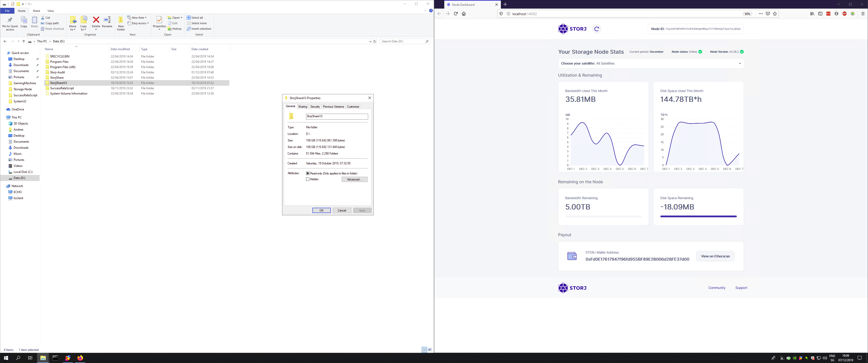Switch to the Security tab
The width and height of the screenshot is (868, 363).
[315, 107]
